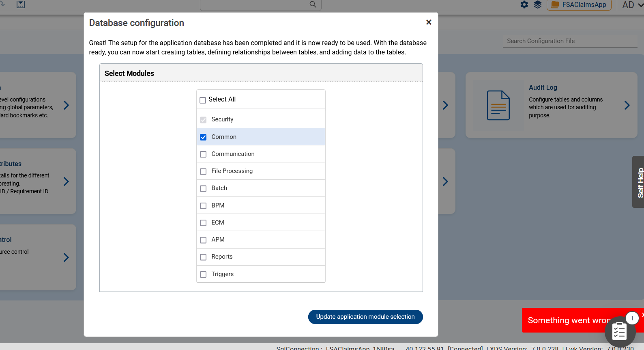Expand chevron on source control card
The image size is (644, 350).
(x=66, y=257)
